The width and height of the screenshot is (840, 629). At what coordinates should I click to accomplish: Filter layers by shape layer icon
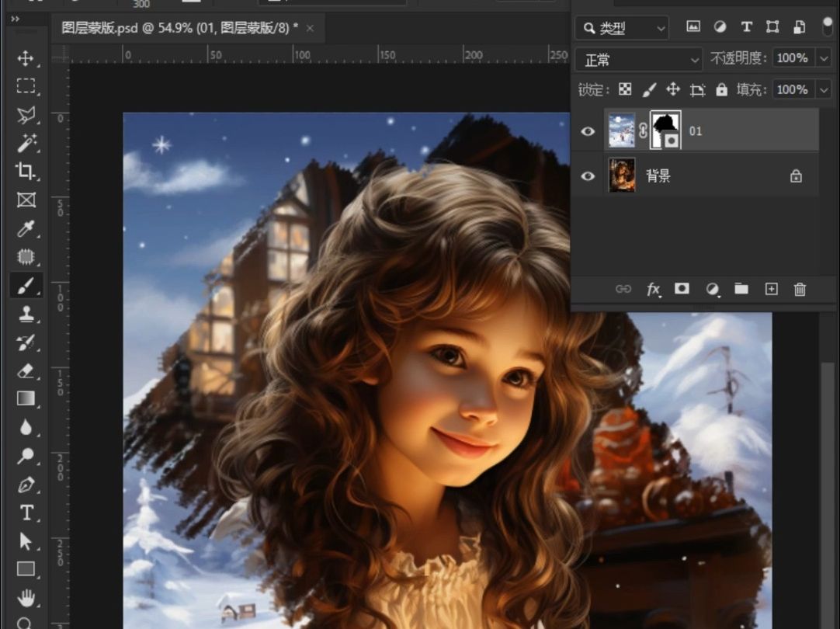coord(772,26)
